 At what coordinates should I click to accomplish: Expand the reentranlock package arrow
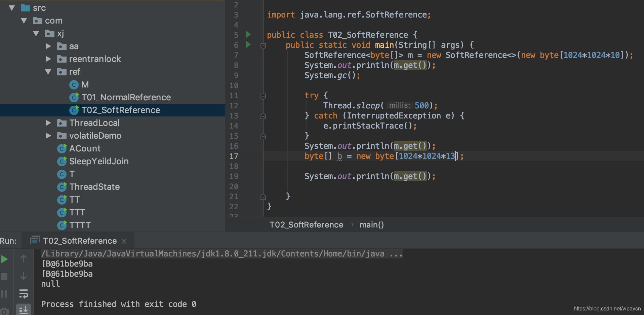48,59
